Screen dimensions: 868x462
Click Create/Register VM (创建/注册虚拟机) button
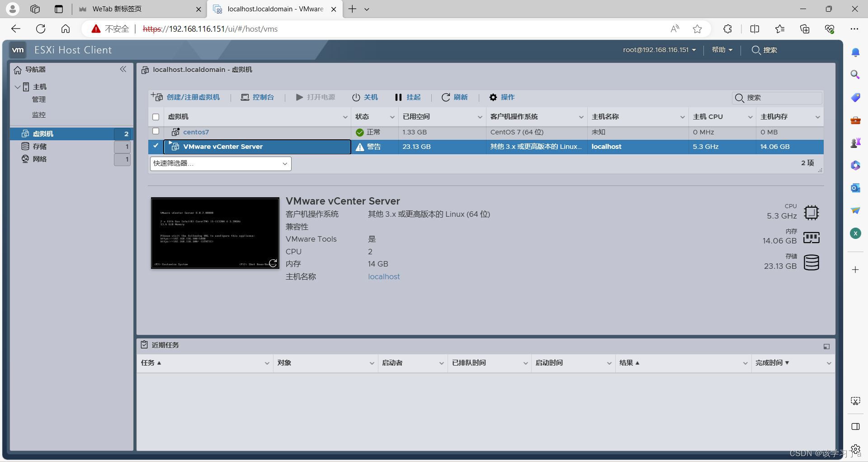point(185,97)
